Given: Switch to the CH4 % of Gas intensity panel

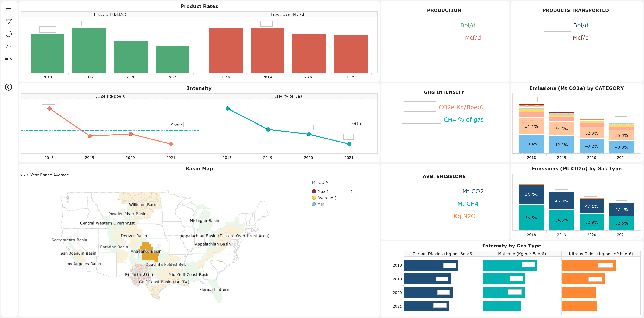Looking at the screenshot, I should point(288,96).
